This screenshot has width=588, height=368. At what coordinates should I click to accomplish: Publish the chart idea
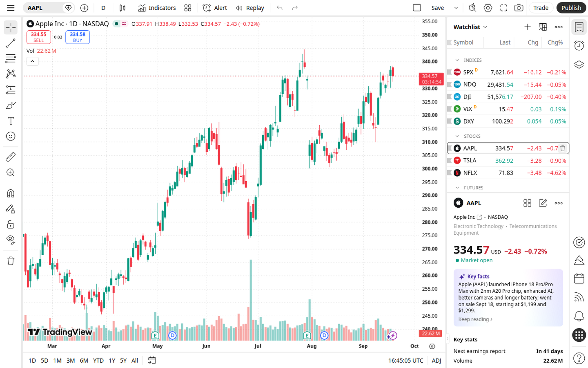click(x=571, y=8)
